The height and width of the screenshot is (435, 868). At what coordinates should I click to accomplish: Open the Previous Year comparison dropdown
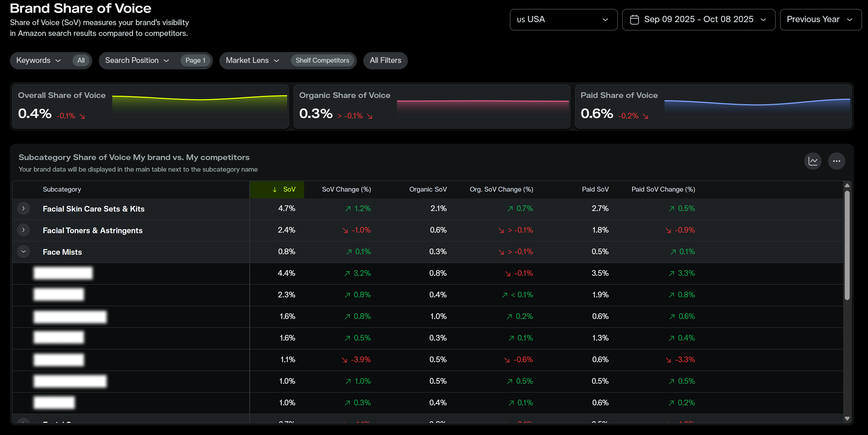(x=820, y=19)
